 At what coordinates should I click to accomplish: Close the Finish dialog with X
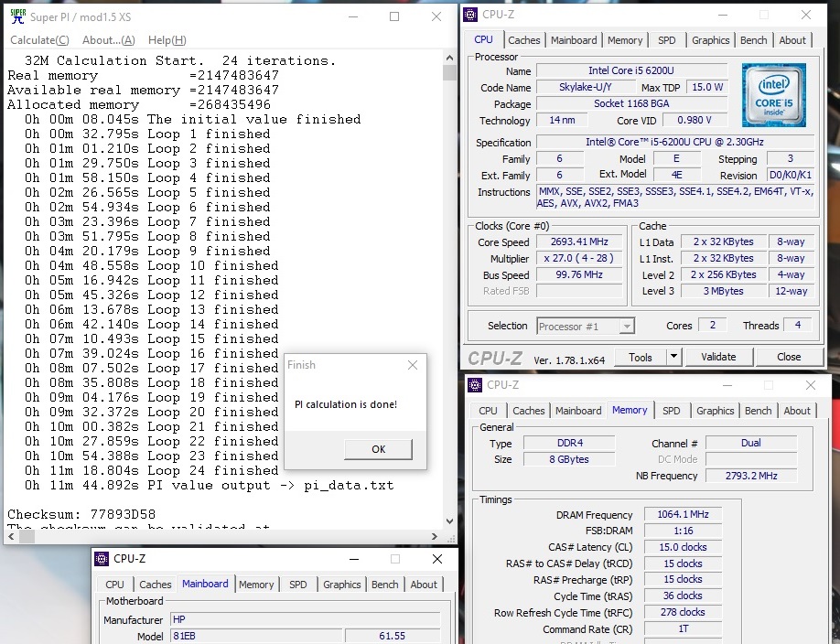coord(413,365)
